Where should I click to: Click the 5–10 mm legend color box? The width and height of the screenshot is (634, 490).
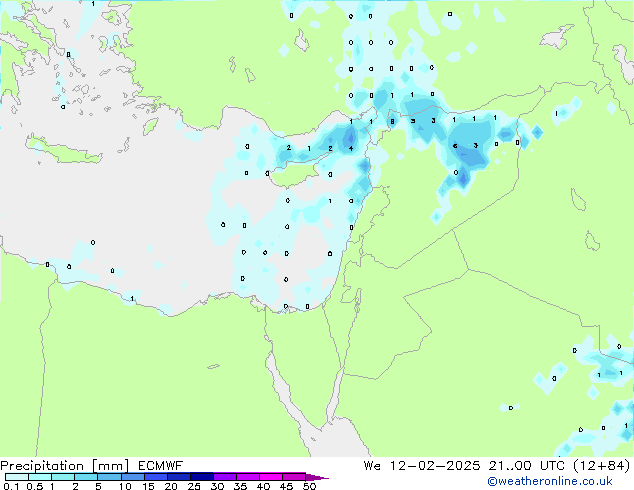(x=109, y=477)
